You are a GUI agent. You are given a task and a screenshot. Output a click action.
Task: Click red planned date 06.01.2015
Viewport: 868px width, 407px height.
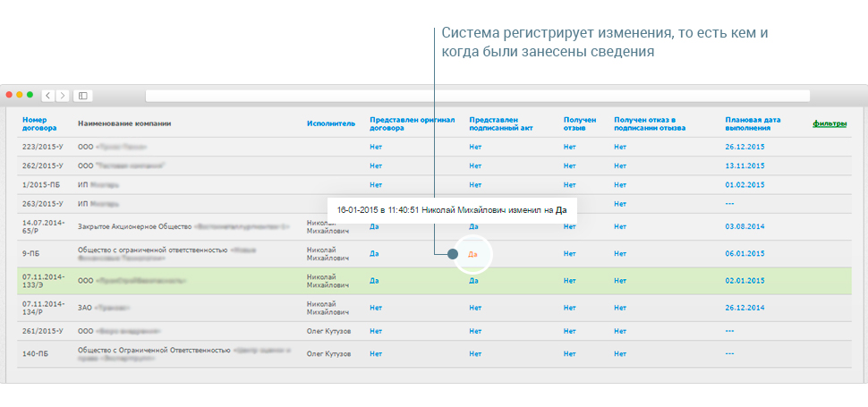[745, 254]
